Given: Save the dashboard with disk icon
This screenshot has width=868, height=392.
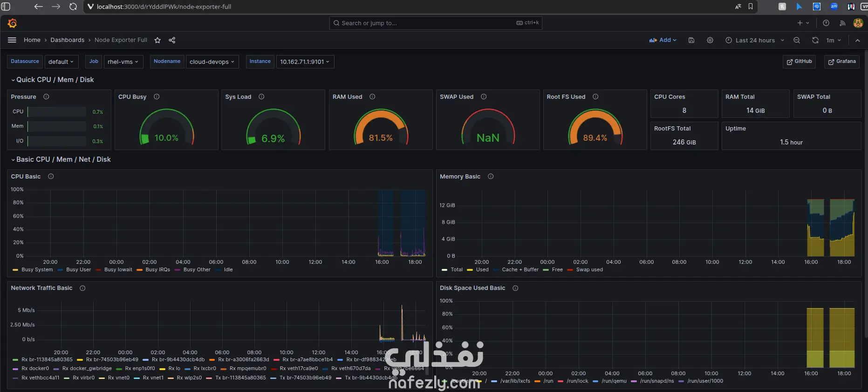Looking at the screenshot, I should tap(691, 40).
